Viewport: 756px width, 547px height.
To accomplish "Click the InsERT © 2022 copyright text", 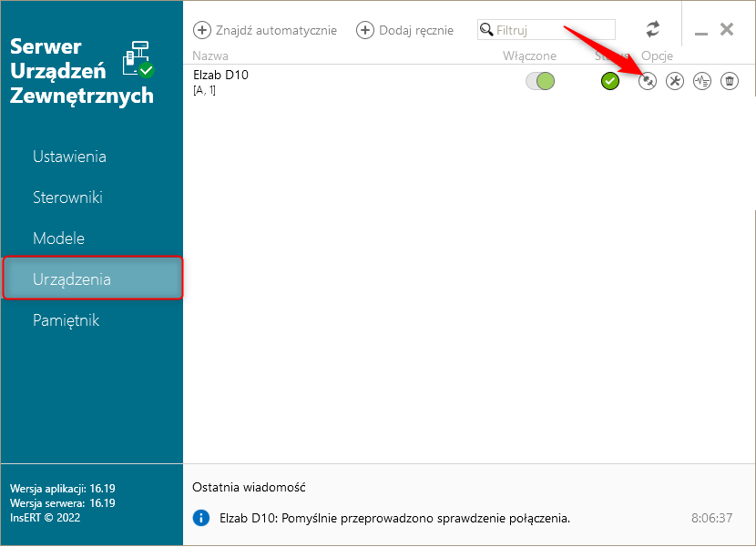I will click(x=46, y=518).
